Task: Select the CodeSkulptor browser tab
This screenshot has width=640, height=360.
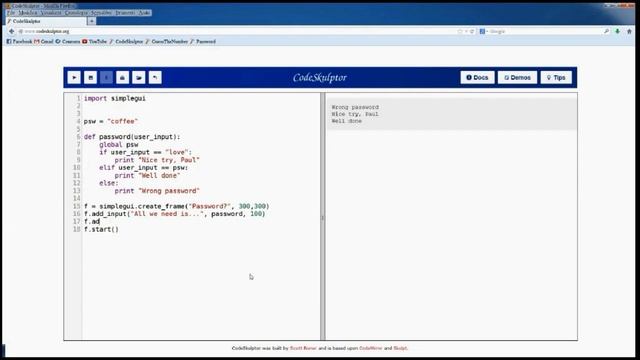Action: (x=45, y=21)
